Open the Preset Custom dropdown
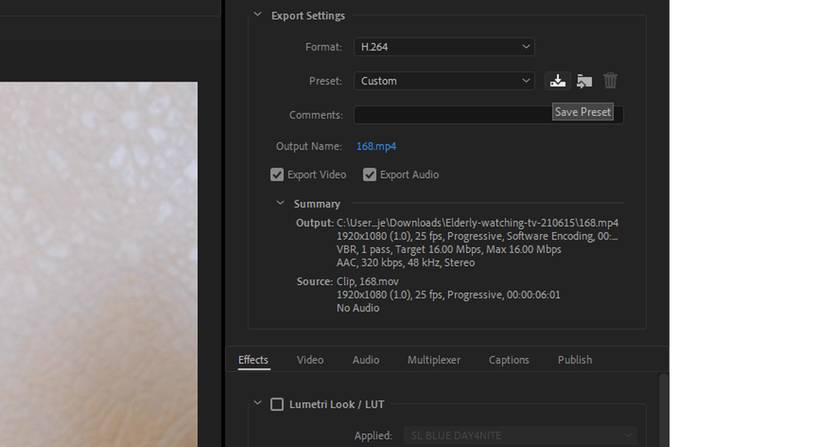This screenshot has width=825, height=447. pyautogui.click(x=444, y=81)
